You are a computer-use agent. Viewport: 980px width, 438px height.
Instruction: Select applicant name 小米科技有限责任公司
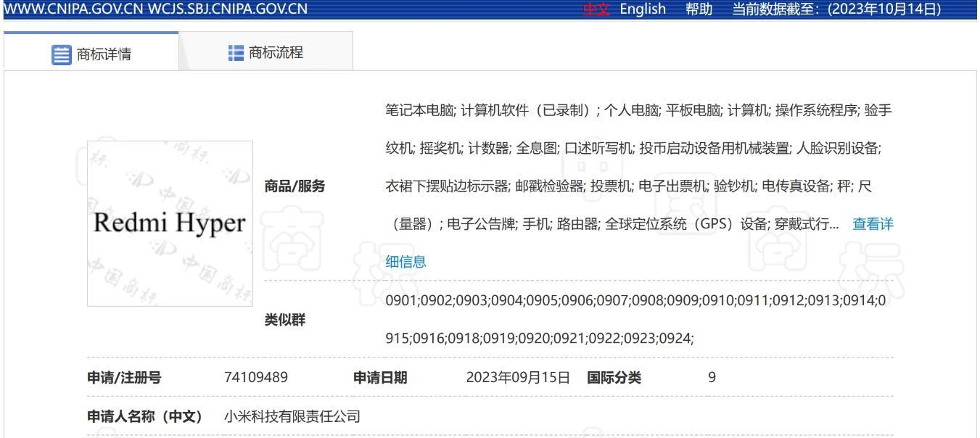pos(292,416)
